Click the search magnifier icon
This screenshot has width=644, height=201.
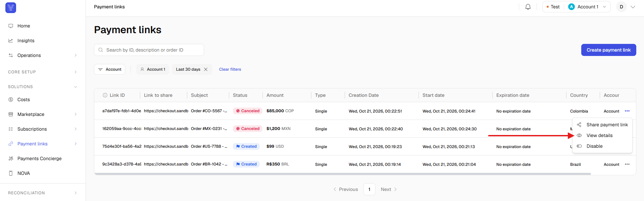pyautogui.click(x=101, y=50)
